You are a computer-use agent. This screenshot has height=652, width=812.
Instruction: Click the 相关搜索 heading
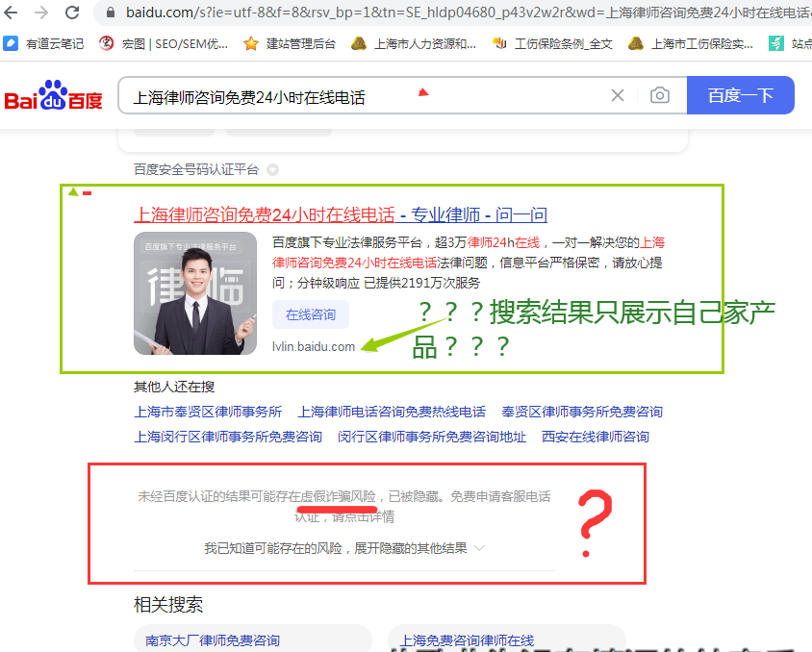168,604
